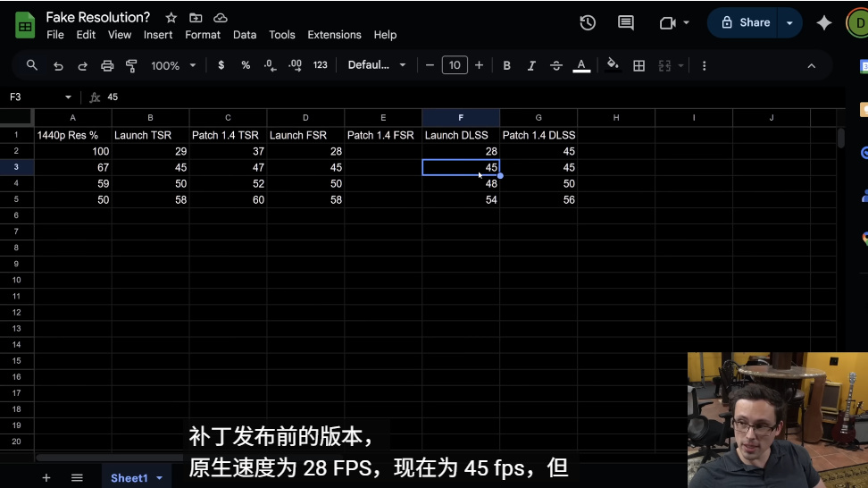The image size is (868, 488).
Task: Increase the font size
Action: 479,65
